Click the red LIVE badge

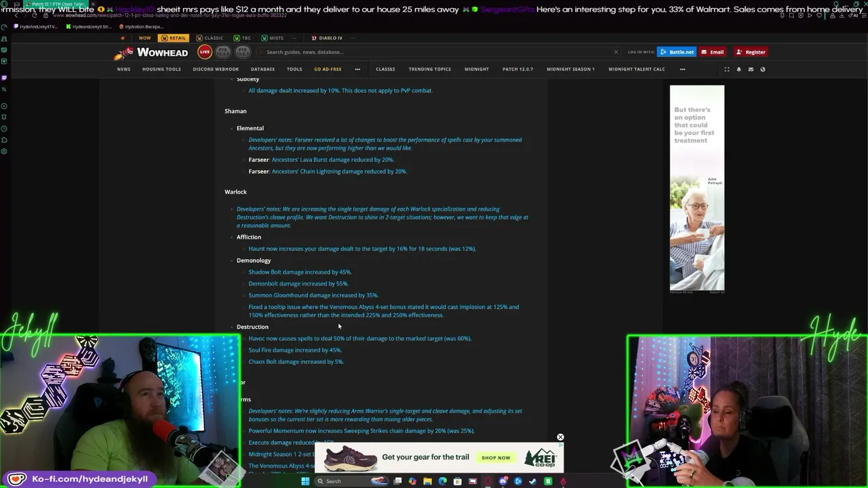205,52
